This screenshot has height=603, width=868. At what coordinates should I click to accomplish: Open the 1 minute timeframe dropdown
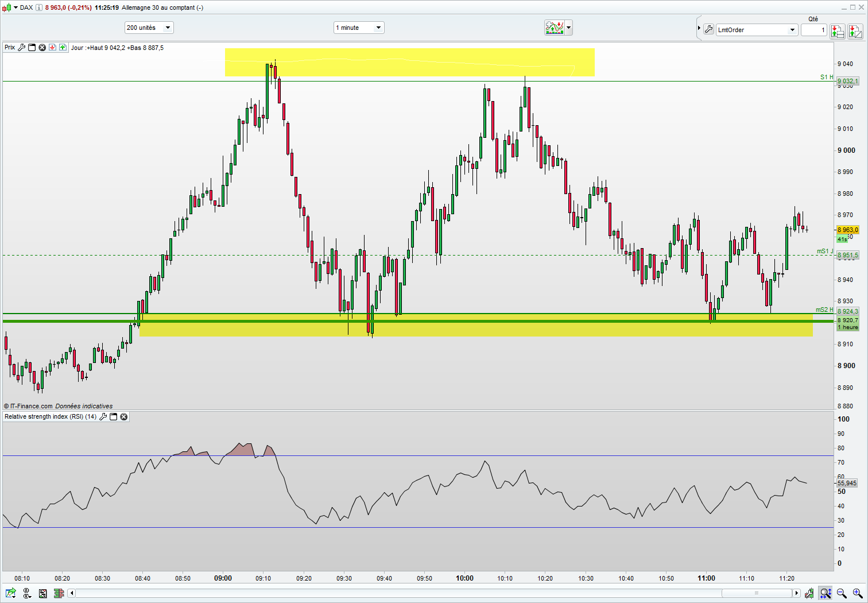pos(359,28)
